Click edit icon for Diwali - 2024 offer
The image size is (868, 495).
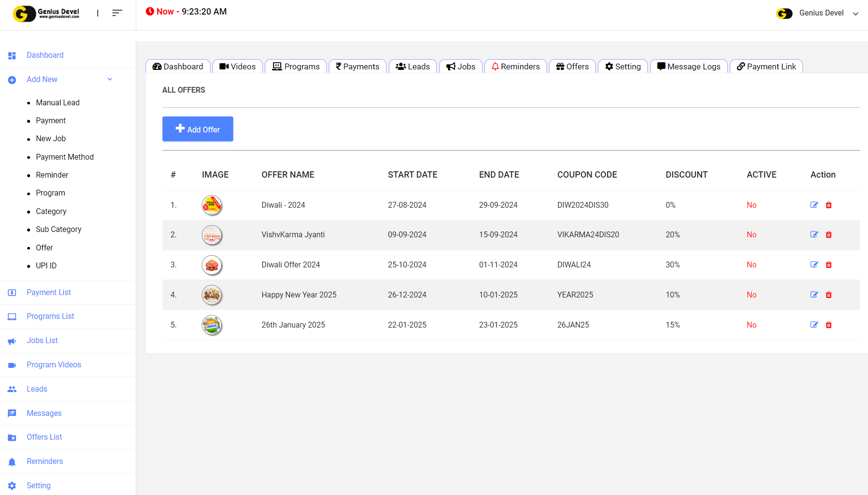tap(814, 205)
